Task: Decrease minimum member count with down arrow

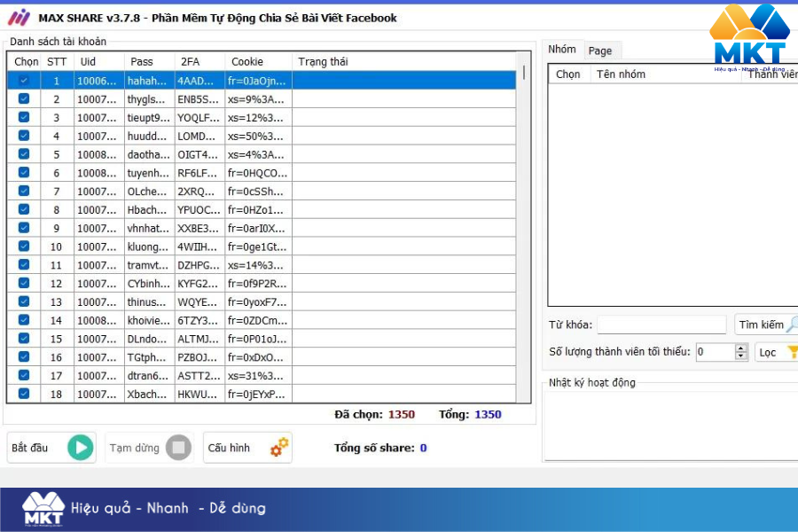Action: tap(741, 356)
